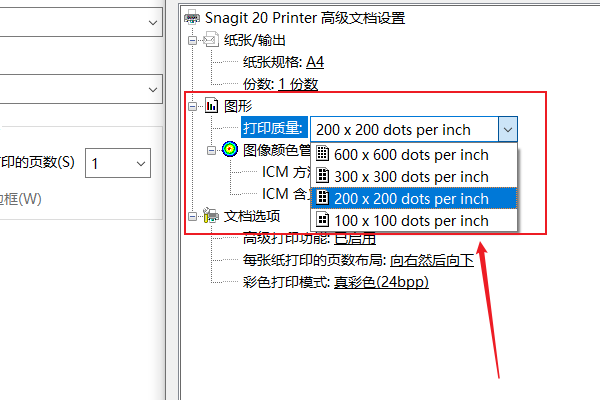600x400 pixels.
Task: Click the 已启用 advanced printing value
Action: [x=355, y=239]
